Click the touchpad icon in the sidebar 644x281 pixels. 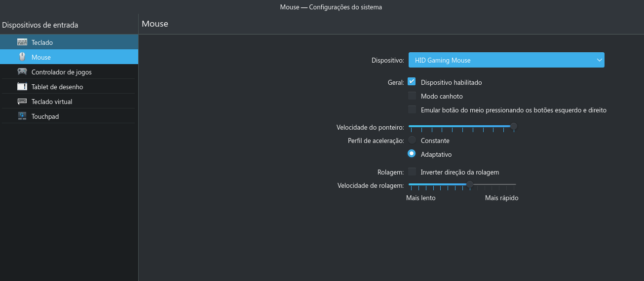click(22, 116)
